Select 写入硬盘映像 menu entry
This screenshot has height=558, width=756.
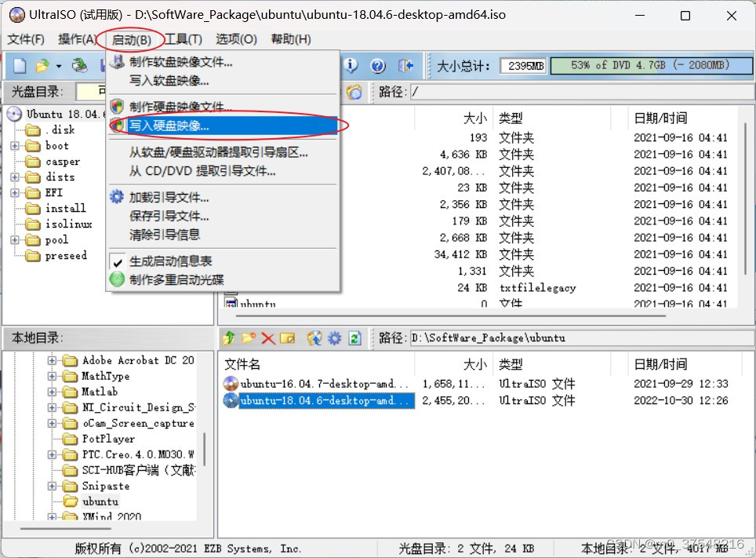(x=223, y=126)
